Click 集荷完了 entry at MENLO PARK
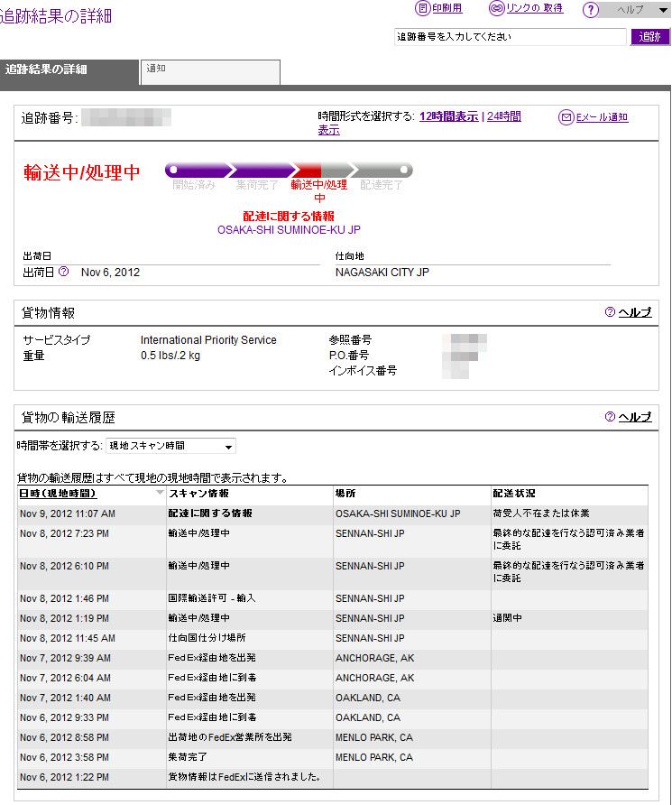Screen dimensions: 672x805 (x=188, y=757)
